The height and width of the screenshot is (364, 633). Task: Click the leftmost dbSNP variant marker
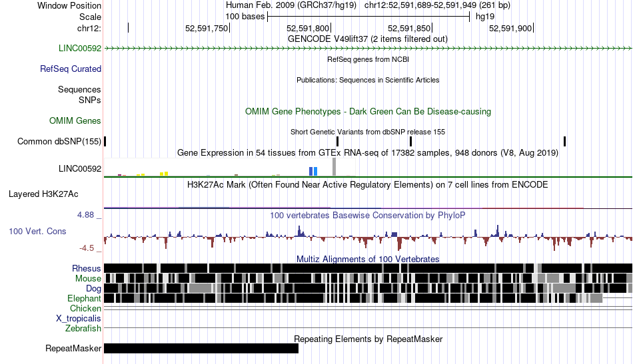pos(105,142)
